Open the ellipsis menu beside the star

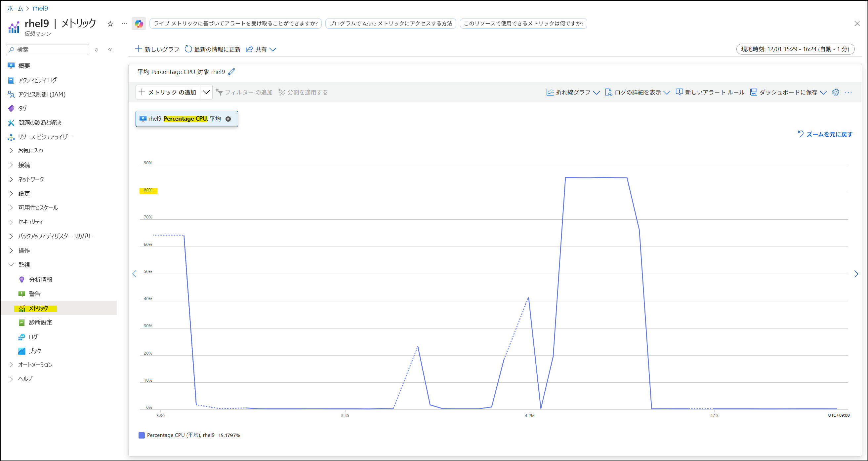coord(125,23)
